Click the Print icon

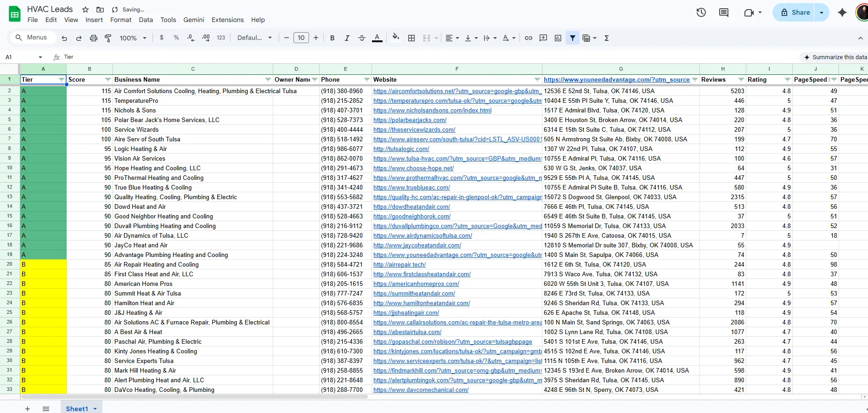94,38
